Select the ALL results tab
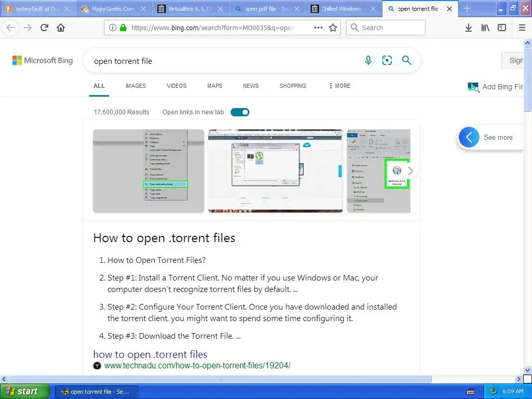Viewport: 532px width, 399px height. (99, 86)
